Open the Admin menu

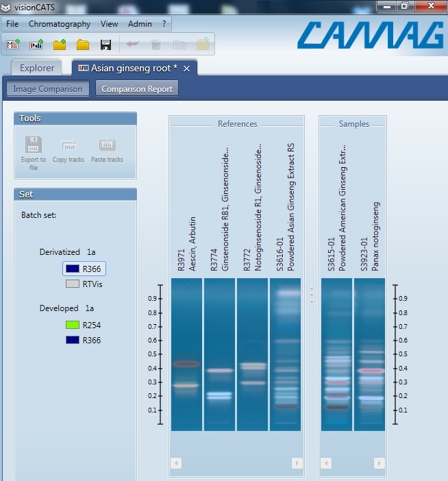(140, 24)
